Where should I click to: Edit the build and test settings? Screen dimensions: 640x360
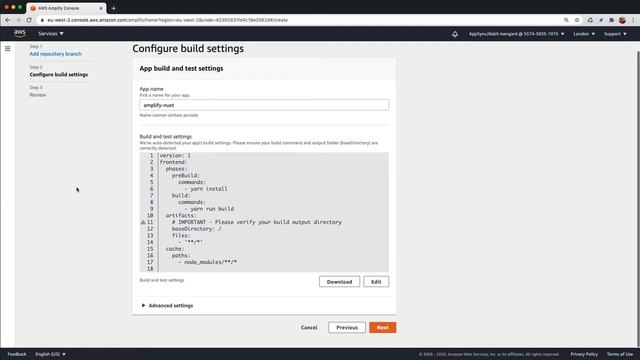[376, 282]
